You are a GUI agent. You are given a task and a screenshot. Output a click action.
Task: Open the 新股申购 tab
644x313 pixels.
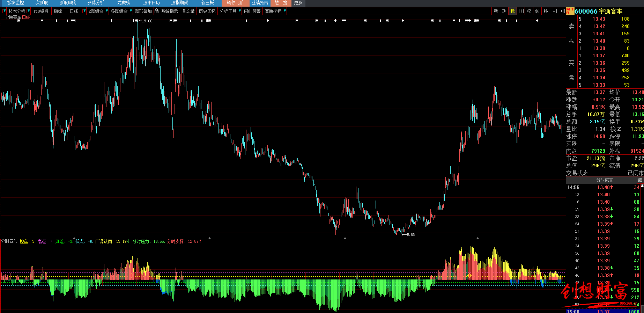[68, 3]
